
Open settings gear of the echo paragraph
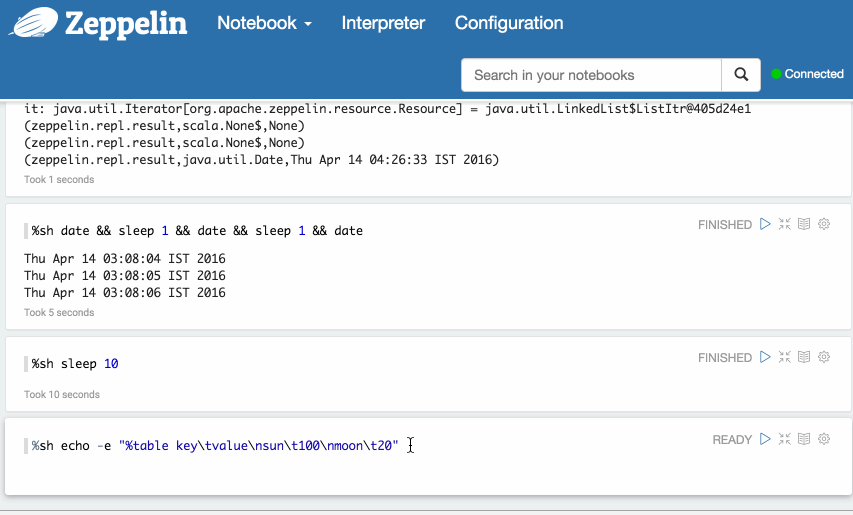pos(824,439)
